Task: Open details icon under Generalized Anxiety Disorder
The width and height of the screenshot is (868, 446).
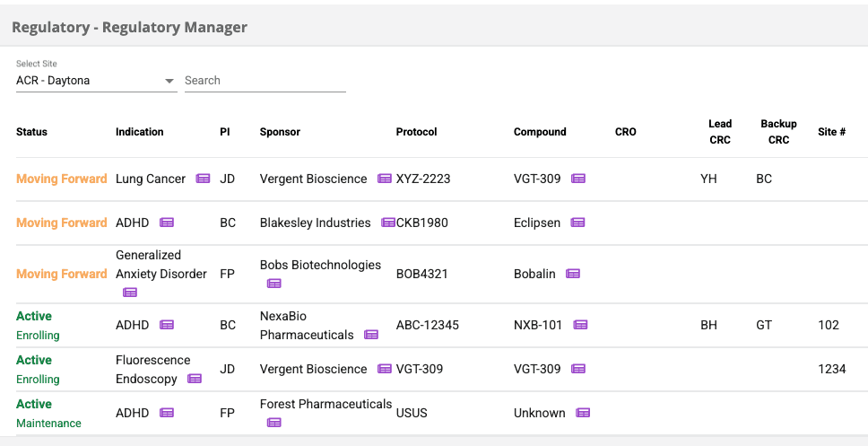Action: pos(130,292)
